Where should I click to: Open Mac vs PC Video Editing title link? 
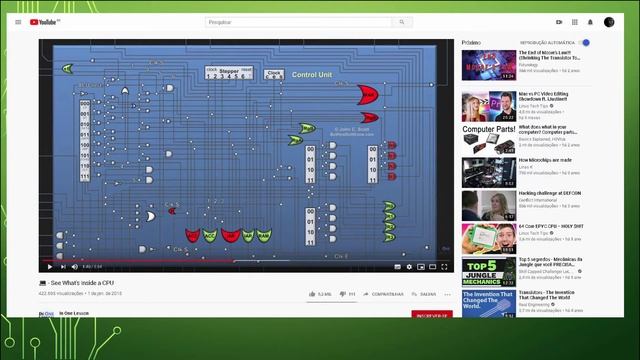point(543,96)
